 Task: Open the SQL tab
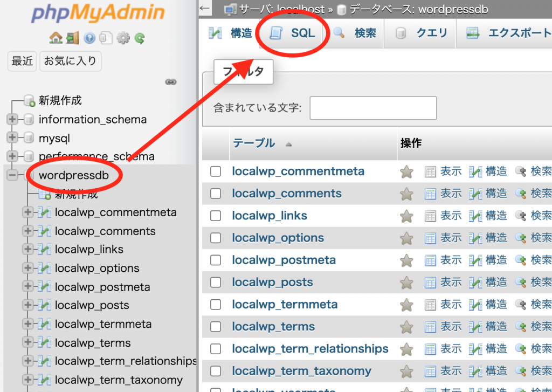click(292, 33)
